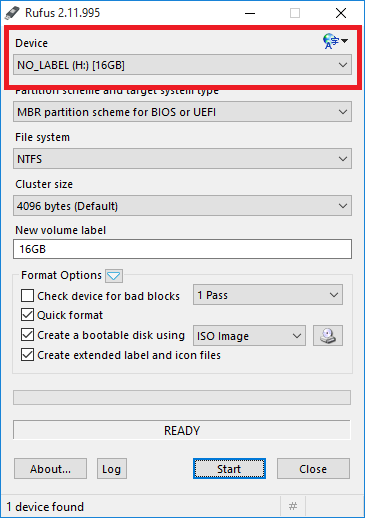
Task: Click the Close button at the bottom
Action: point(313,469)
